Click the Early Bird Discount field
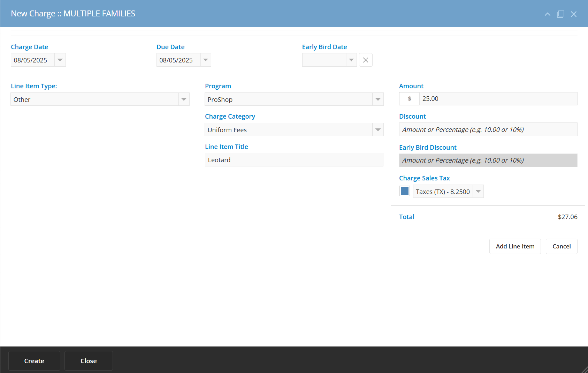 [x=488, y=160]
